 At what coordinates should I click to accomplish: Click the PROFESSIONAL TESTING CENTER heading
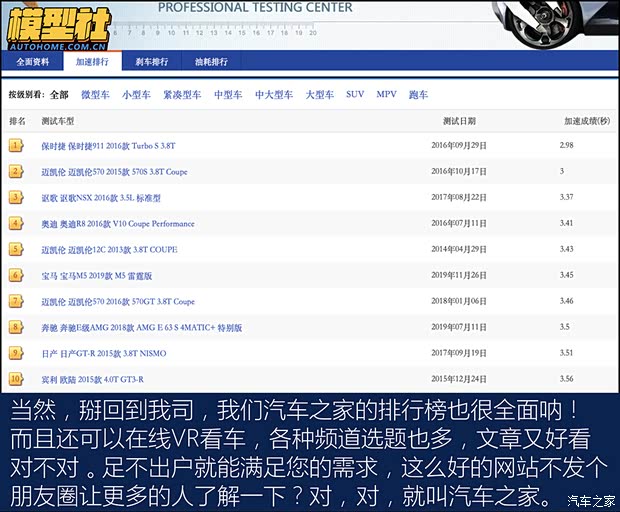[255, 7]
